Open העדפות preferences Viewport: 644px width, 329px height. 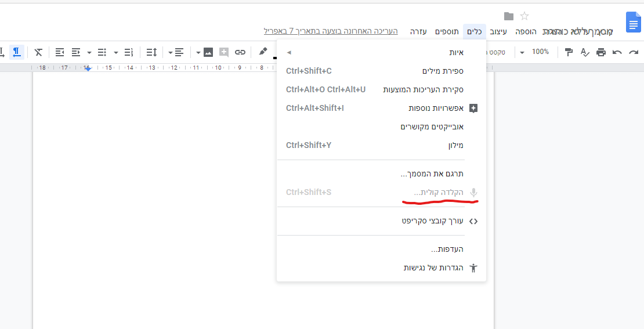coord(382,250)
